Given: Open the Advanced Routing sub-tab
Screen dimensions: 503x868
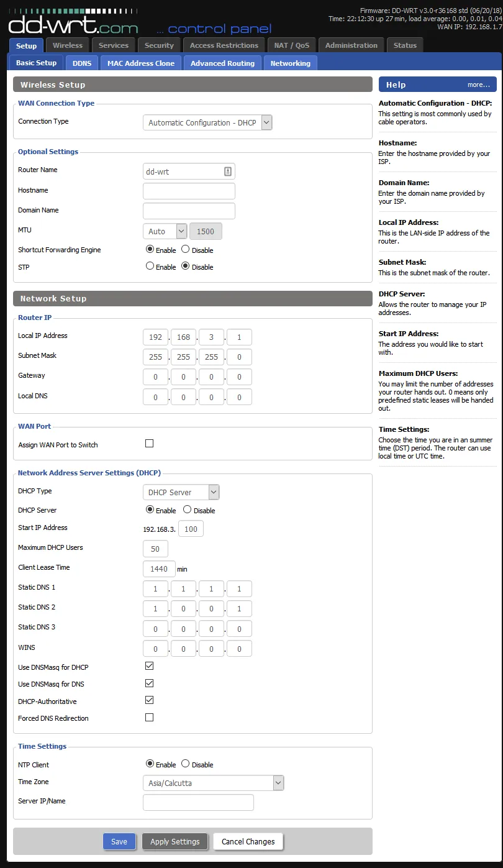Looking at the screenshot, I should point(222,63).
